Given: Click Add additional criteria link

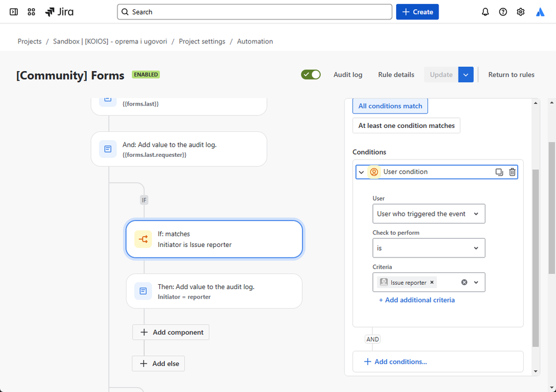Looking at the screenshot, I should point(417,300).
